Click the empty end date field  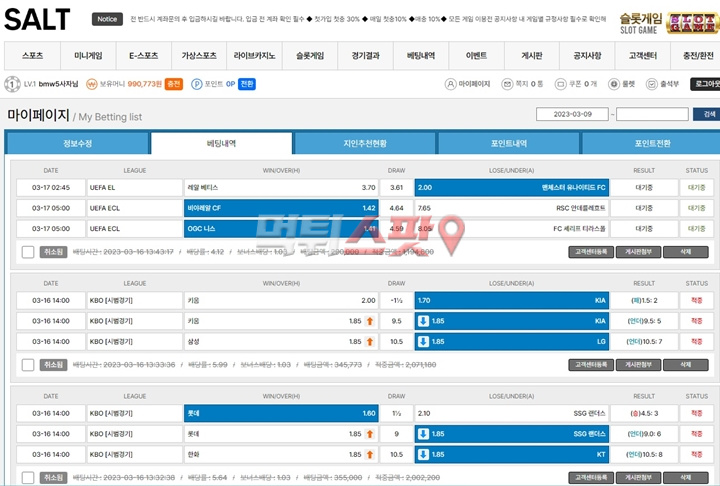(x=652, y=114)
